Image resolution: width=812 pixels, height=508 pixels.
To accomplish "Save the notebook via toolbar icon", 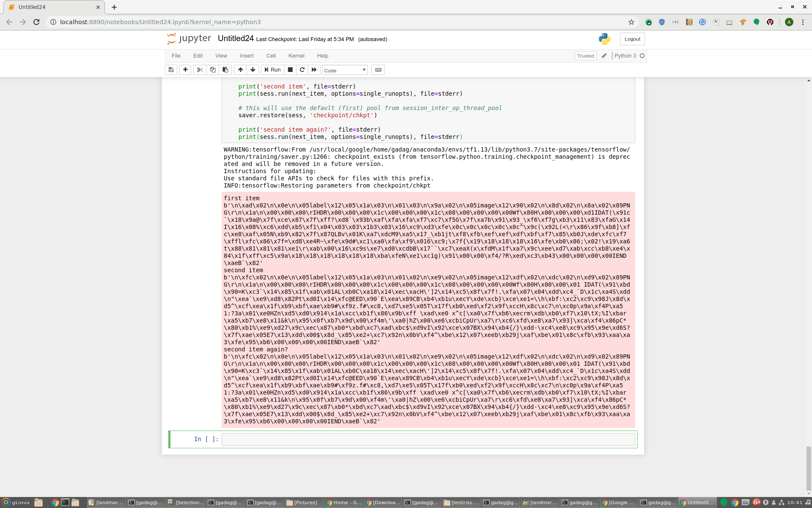I will [171, 70].
